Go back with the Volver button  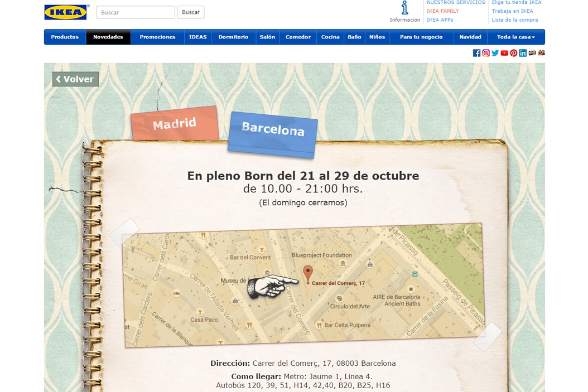(76, 79)
